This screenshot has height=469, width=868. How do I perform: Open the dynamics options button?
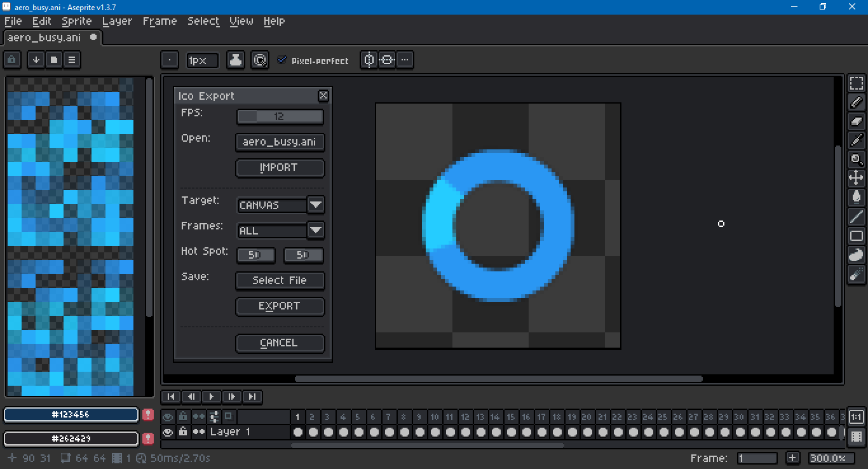coord(259,60)
